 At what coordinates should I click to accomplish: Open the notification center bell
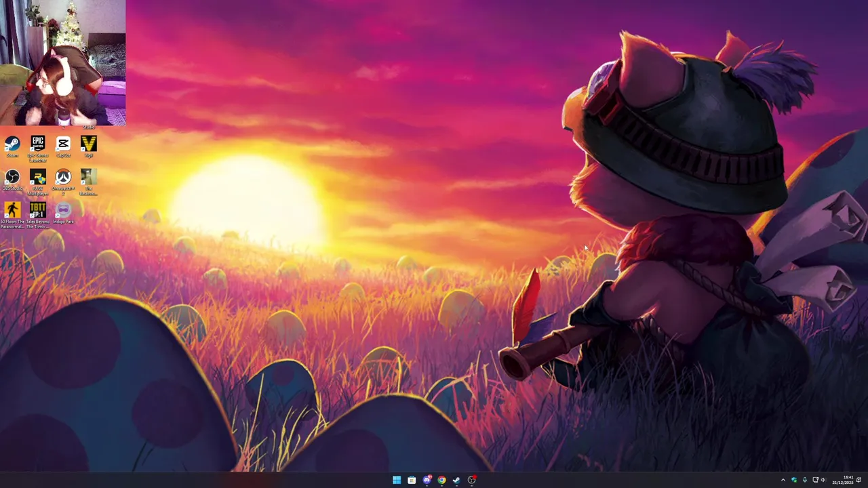(859, 480)
